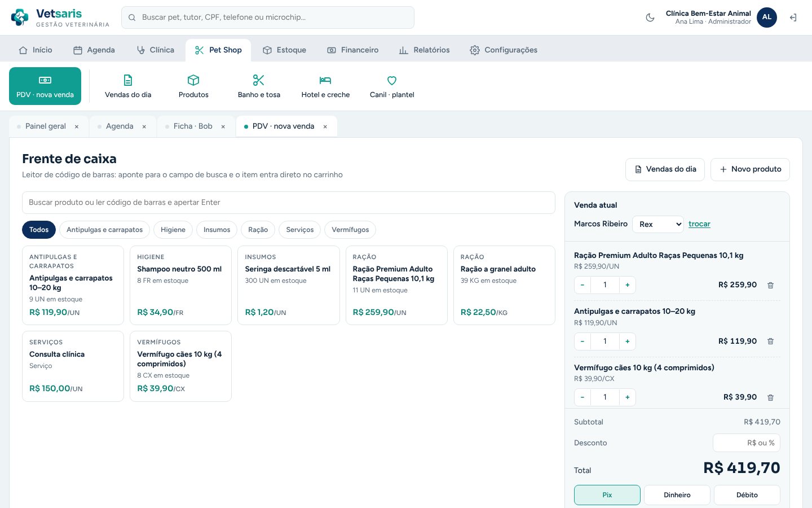Toggle dark mode with the moon icon
Screen dimensions: 812x508
pyautogui.click(x=650, y=17)
